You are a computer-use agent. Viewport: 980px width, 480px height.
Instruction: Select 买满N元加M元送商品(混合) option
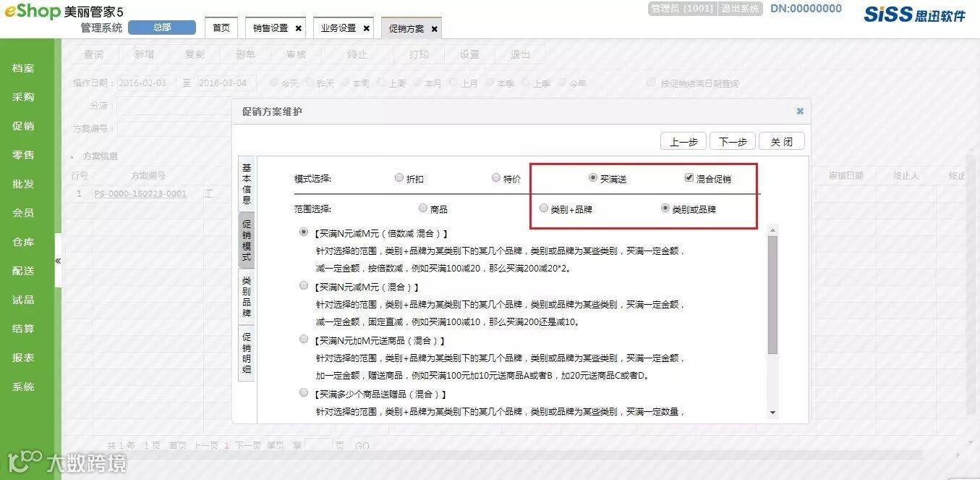(x=304, y=339)
